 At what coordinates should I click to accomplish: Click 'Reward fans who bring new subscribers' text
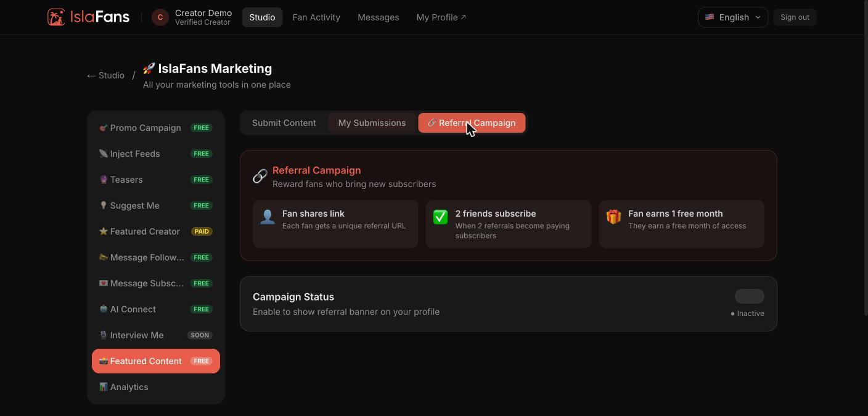pos(354,184)
